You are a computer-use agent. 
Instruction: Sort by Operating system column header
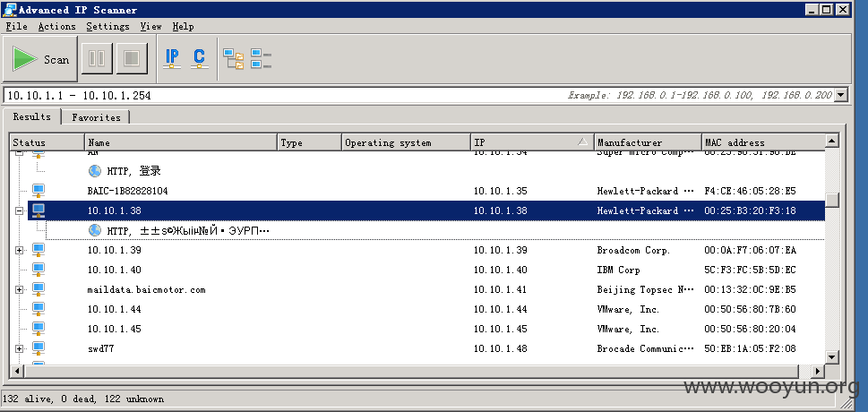pyautogui.click(x=407, y=142)
